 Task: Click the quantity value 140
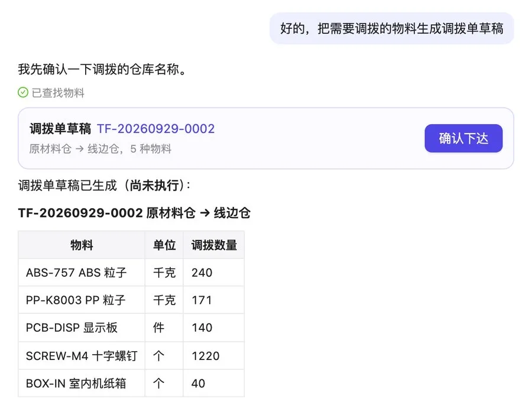pyautogui.click(x=202, y=327)
